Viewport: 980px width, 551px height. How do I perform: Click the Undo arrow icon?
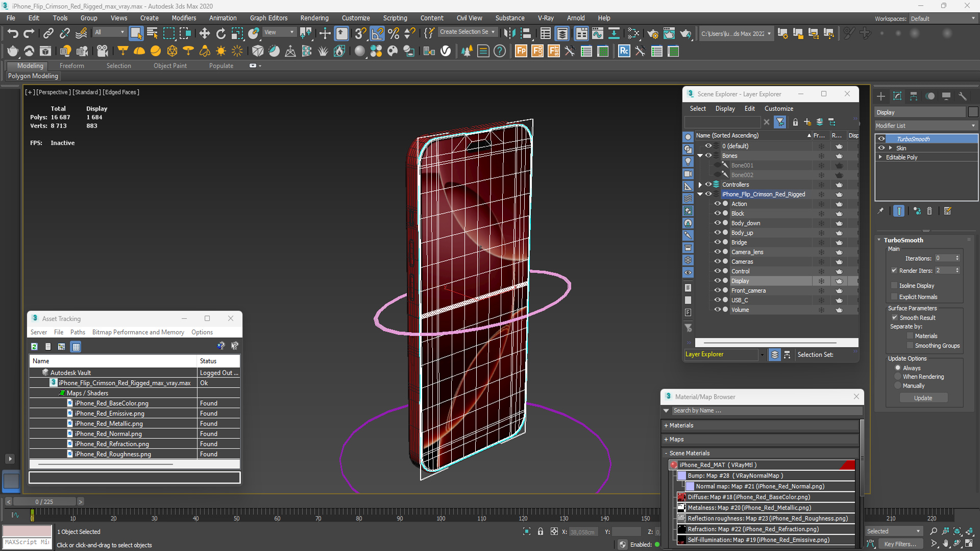12,34
